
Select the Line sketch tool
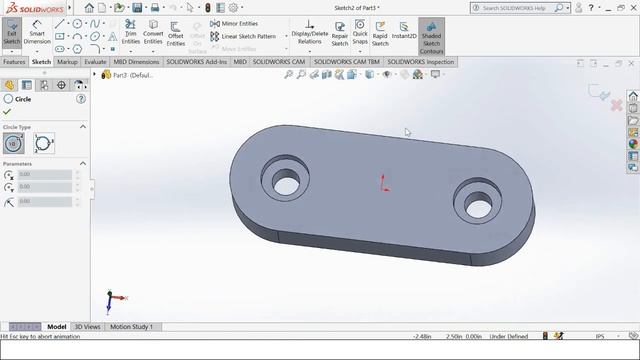point(60,24)
